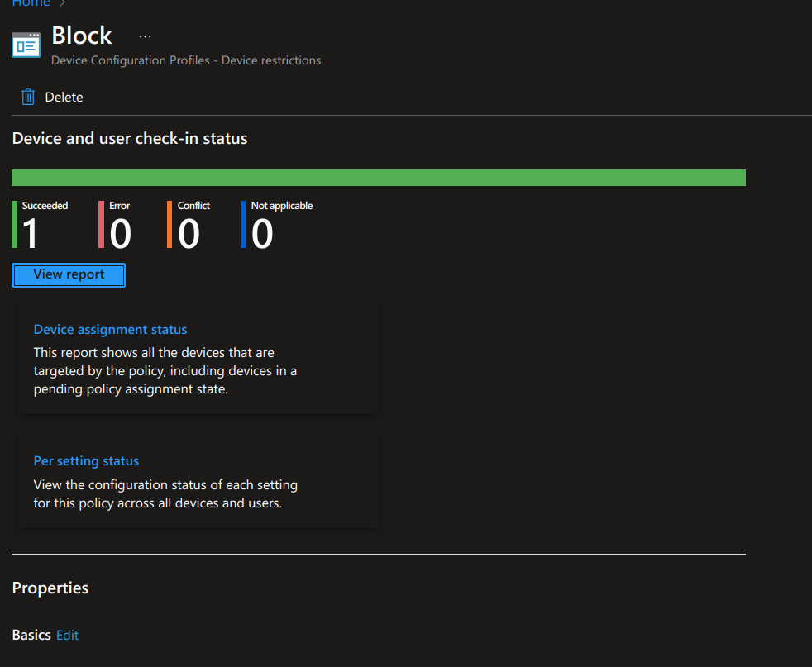Click the Conflict label
Screen dimensions: 812x667
coord(193,206)
